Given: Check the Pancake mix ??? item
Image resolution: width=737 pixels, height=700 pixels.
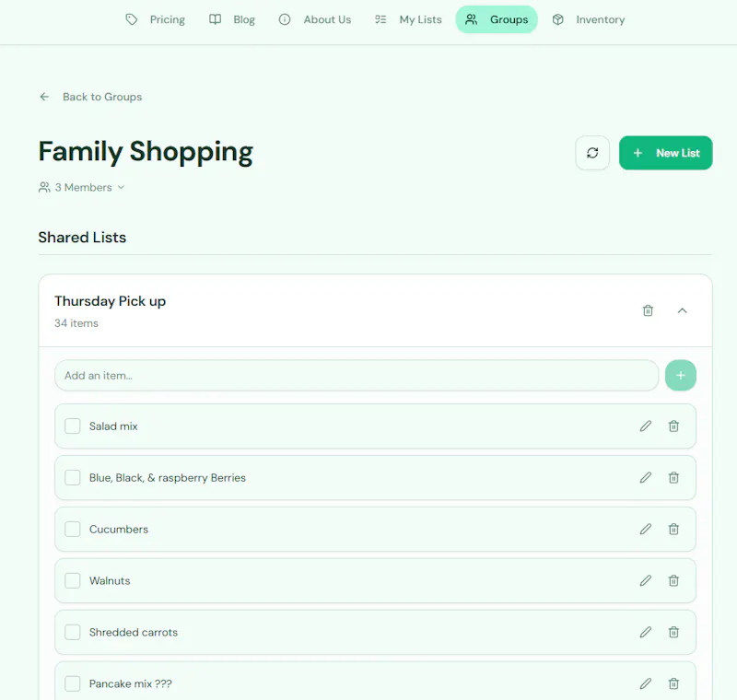Looking at the screenshot, I should point(73,683).
